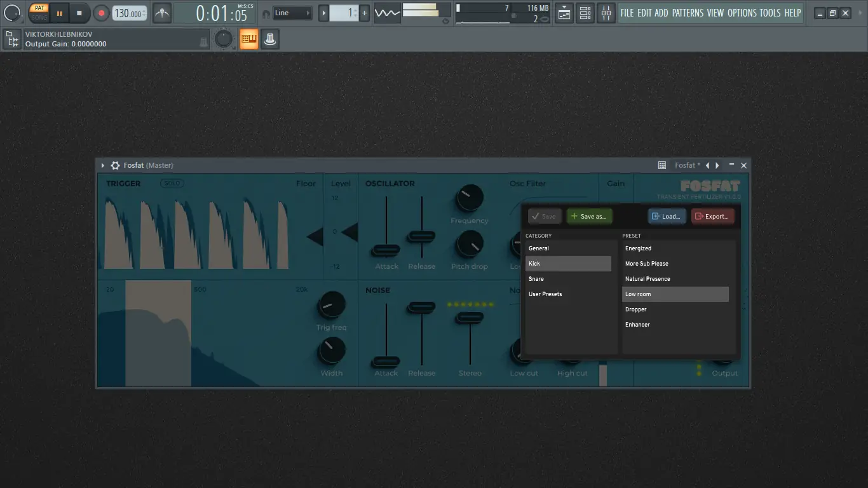This screenshot has width=868, height=488.
Task: Select the User Presets category
Action: [x=568, y=294]
